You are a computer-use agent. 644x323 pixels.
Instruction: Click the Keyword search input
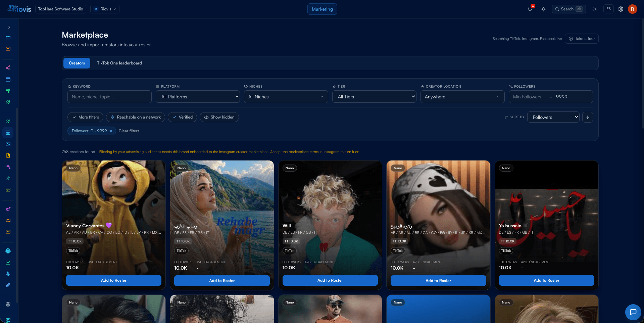(109, 97)
